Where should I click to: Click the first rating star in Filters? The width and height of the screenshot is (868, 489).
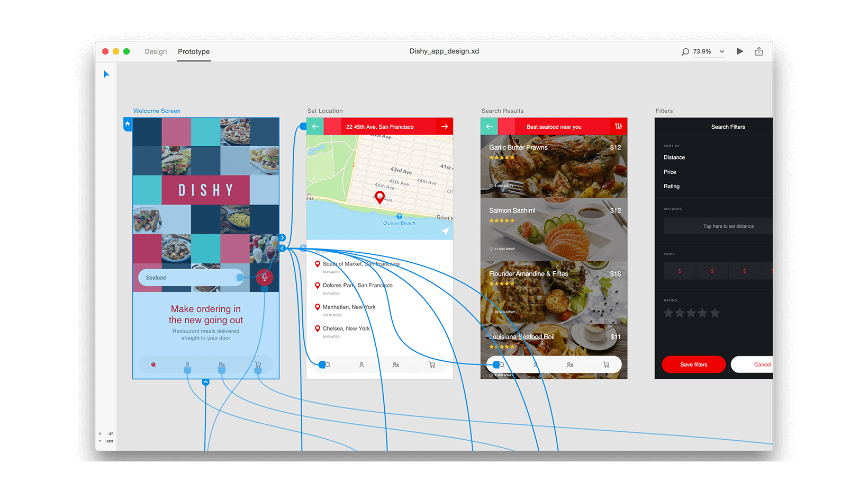tap(668, 313)
